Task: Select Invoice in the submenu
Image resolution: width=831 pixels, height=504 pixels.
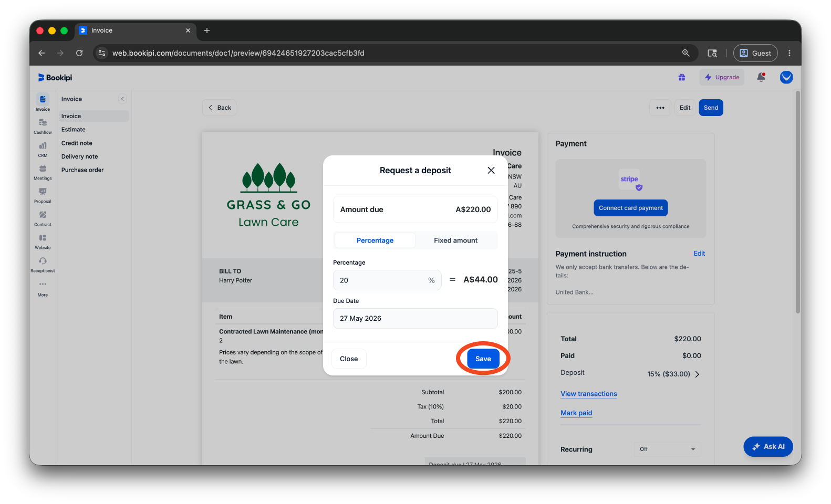Action: [x=93, y=116]
